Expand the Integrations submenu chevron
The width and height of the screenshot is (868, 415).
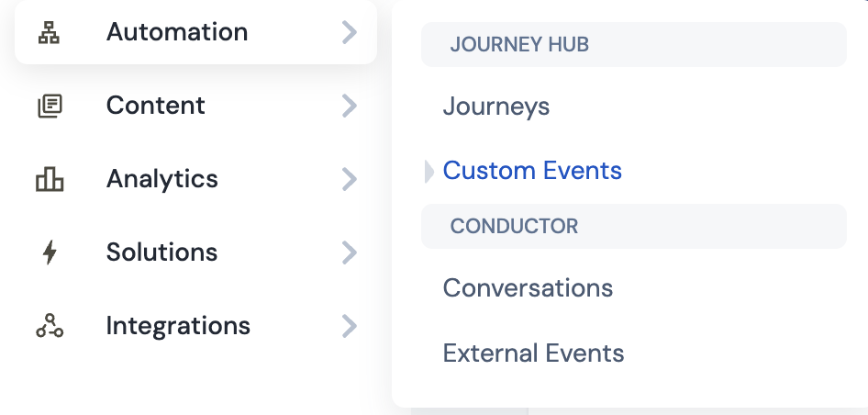click(350, 326)
